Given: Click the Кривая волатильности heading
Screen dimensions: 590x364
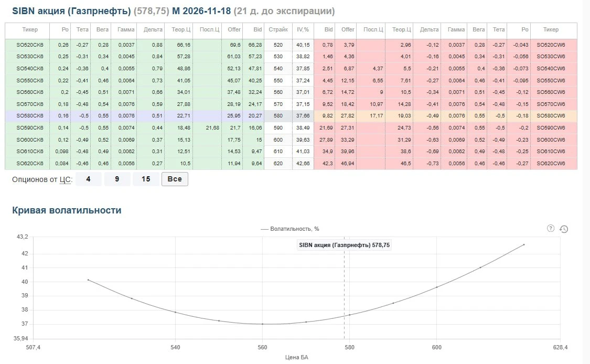Looking at the screenshot, I should tap(67, 210).
